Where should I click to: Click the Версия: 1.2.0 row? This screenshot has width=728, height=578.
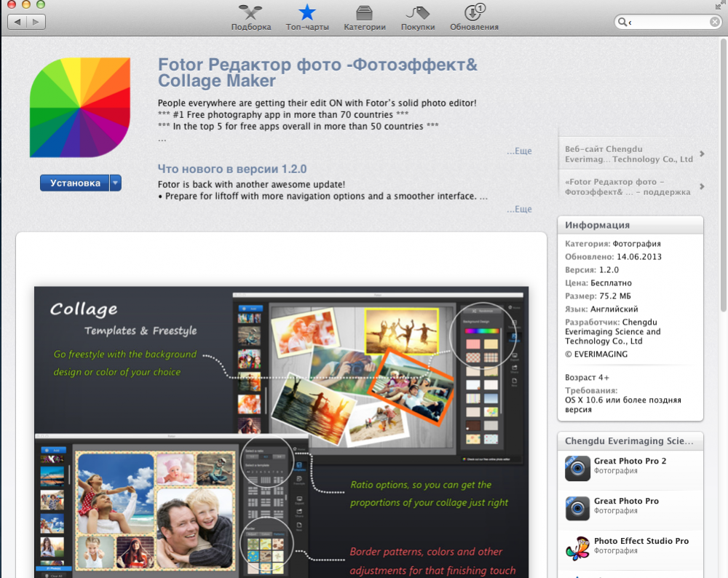pos(591,270)
